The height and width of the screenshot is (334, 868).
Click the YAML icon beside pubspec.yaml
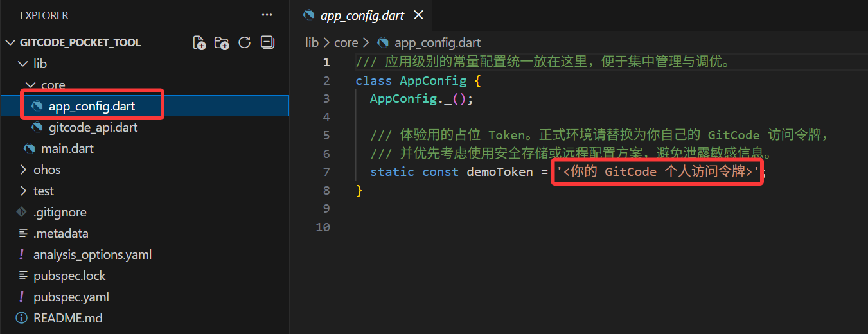click(x=22, y=297)
